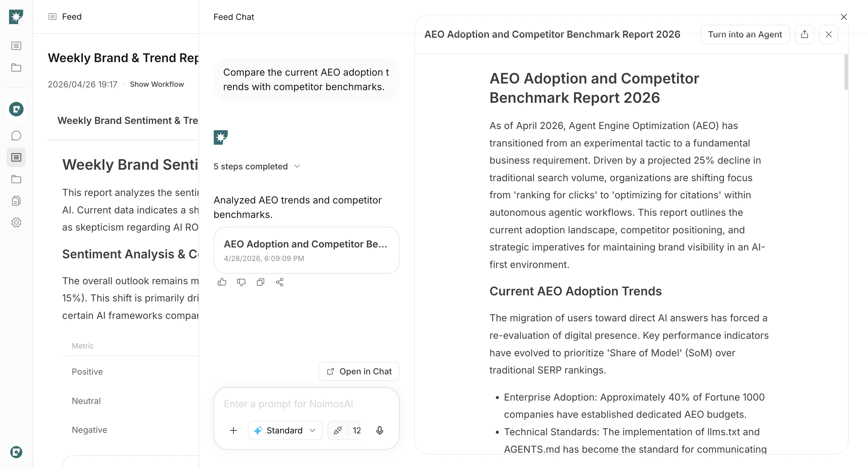Click the Sentiment Analysis section heading
This screenshot has height=469, width=868.
[x=130, y=254]
